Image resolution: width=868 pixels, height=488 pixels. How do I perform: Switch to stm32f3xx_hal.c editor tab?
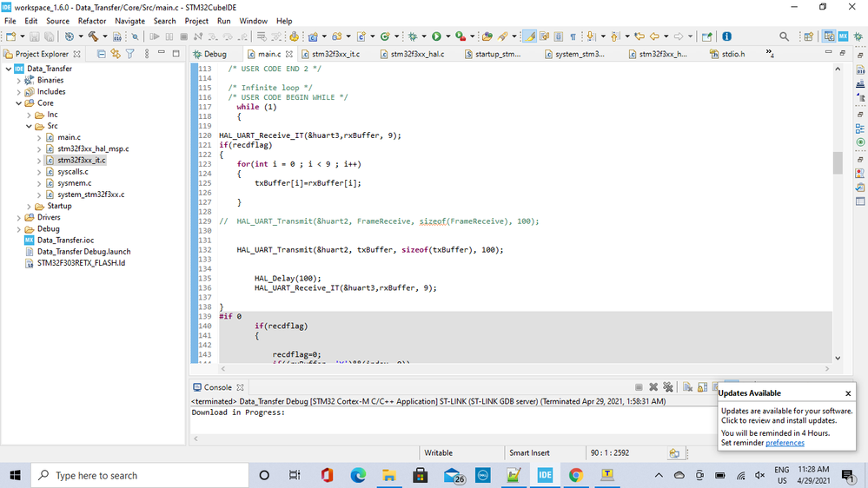[413, 54]
